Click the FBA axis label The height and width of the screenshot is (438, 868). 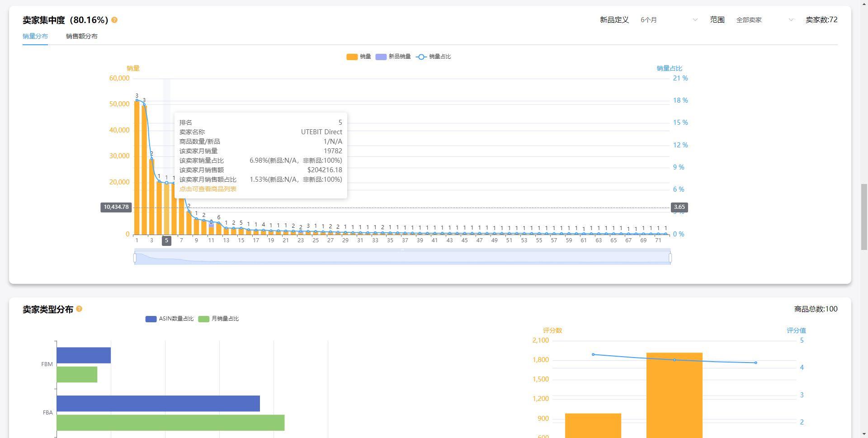[x=48, y=413]
